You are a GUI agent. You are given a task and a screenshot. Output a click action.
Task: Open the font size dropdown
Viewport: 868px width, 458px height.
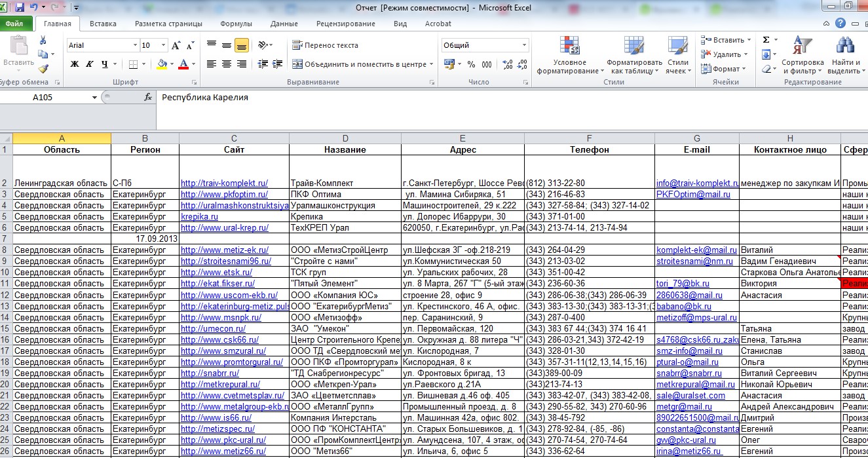(164, 45)
